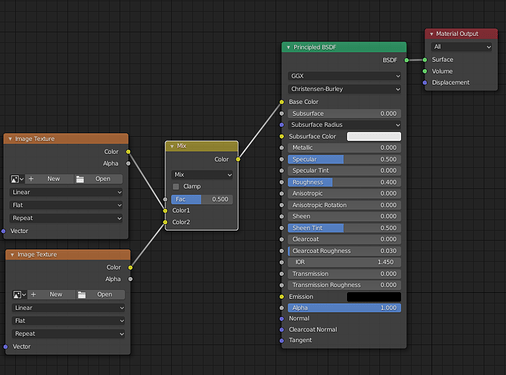The image size is (506, 375).
Task: Open the Linear interpolation dropdown in bottom Image Texture
Action: (68, 308)
